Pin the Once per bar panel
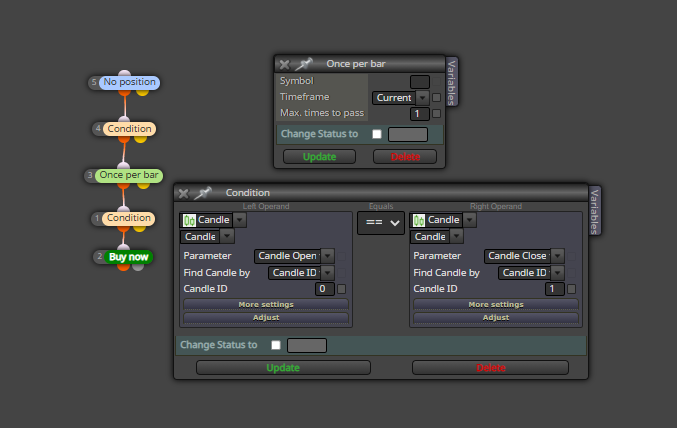 pos(303,64)
